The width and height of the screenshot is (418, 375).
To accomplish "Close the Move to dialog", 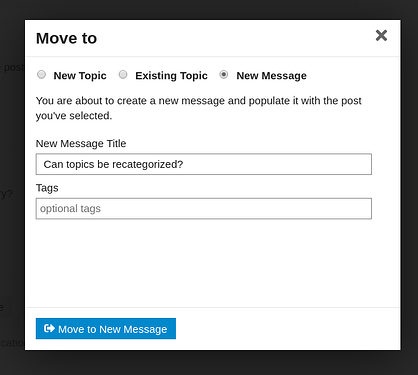I will coord(381,35).
